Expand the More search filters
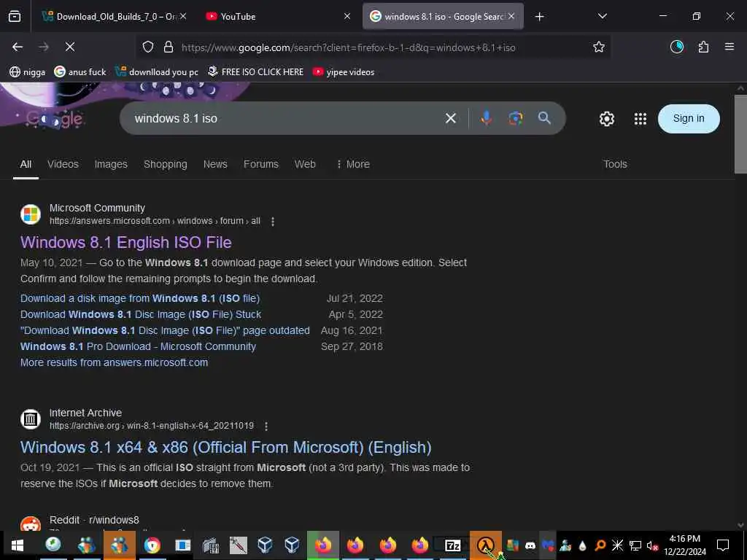 tap(352, 164)
